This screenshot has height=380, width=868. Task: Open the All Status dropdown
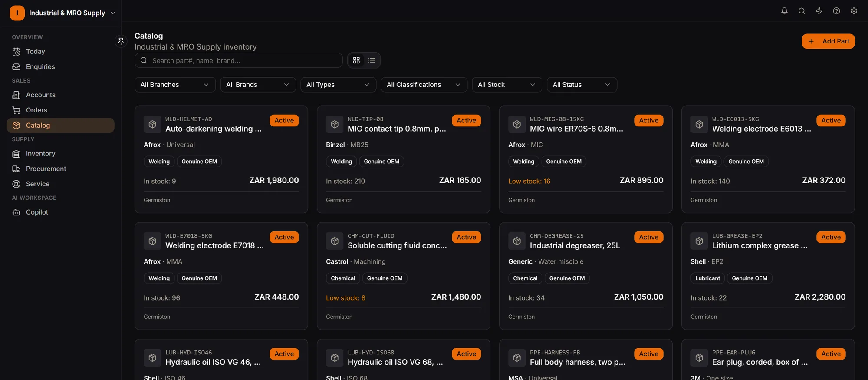[582, 85]
